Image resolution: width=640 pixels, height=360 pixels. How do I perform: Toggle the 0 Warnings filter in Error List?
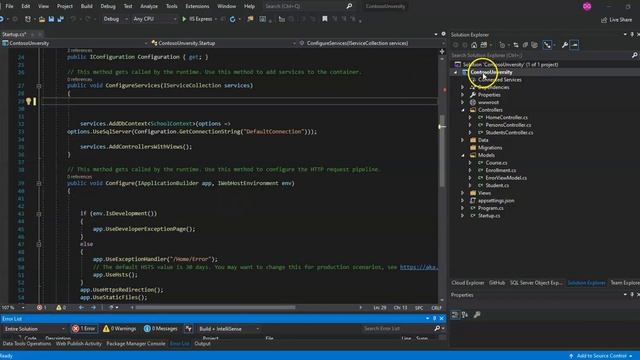point(120,329)
